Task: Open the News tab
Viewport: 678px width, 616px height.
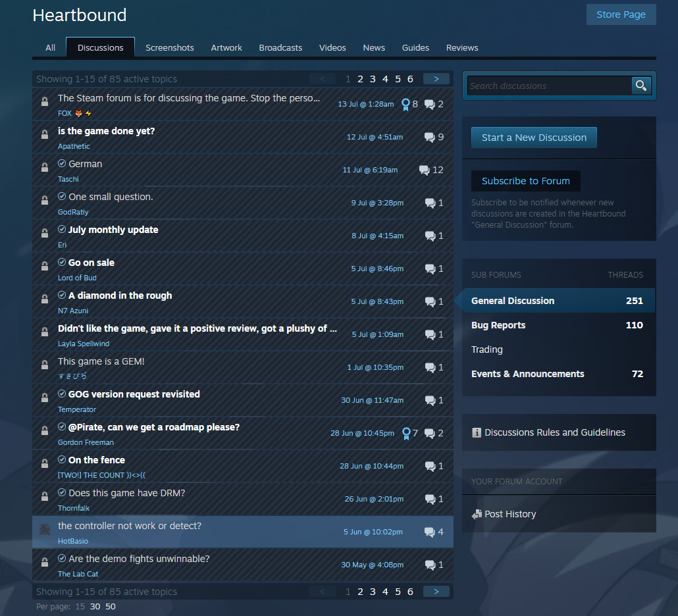Action: [x=374, y=47]
